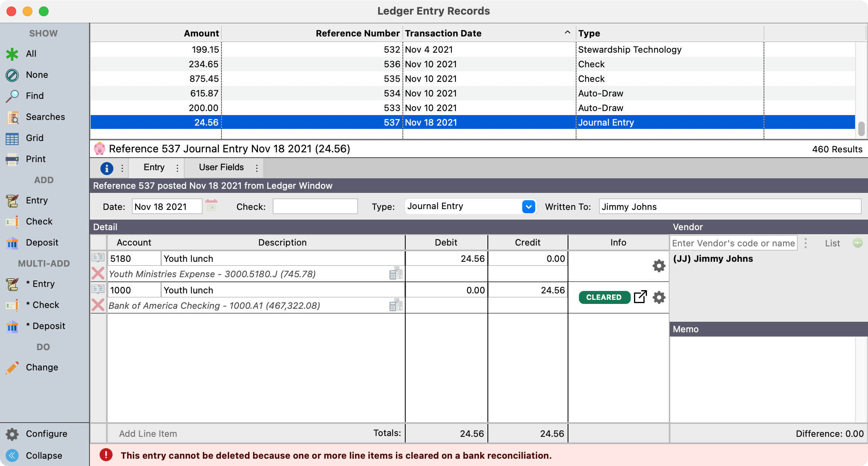Switch to Grid view
Image resolution: width=868 pixels, height=466 pixels.
[x=34, y=138]
